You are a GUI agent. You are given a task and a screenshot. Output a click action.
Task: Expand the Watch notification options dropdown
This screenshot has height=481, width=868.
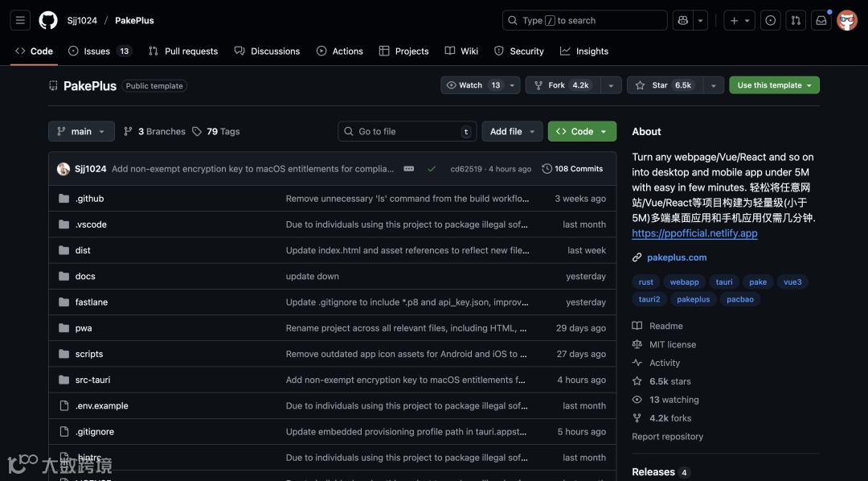point(512,85)
